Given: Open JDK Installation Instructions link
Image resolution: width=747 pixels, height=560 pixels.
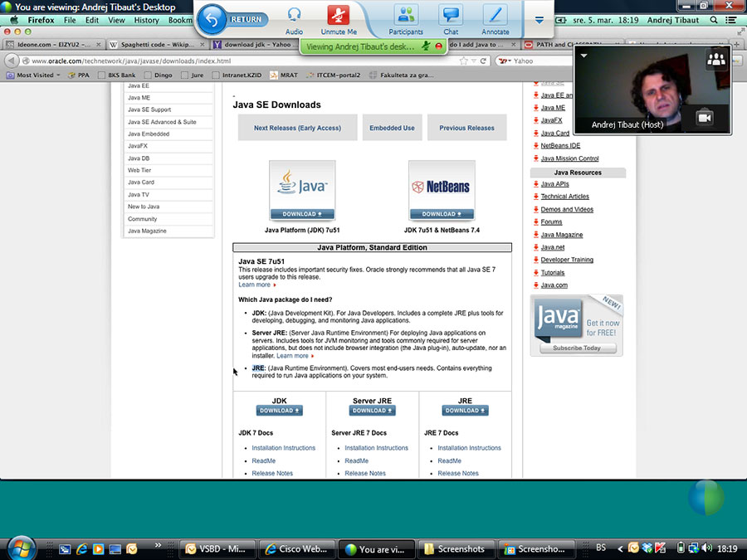Looking at the screenshot, I should tap(284, 448).
